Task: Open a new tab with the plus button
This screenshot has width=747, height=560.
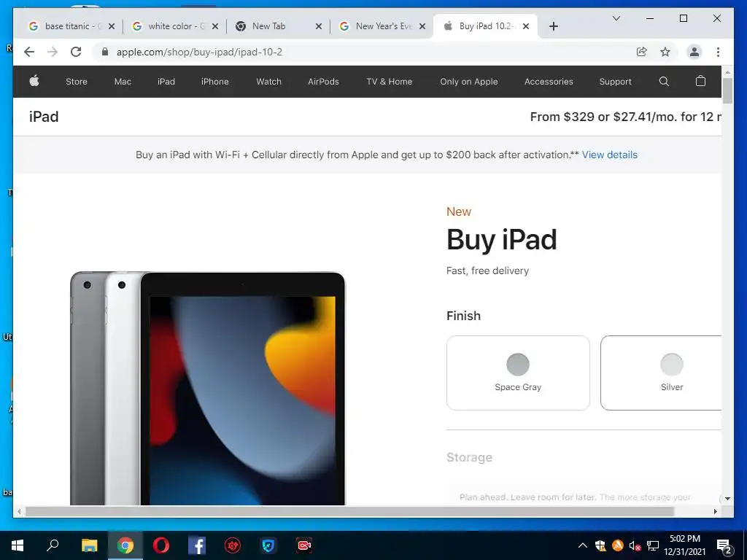Action: (x=553, y=26)
